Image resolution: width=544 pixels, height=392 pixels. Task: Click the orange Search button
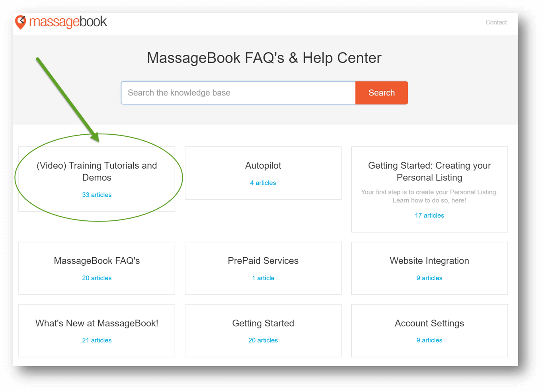point(382,93)
